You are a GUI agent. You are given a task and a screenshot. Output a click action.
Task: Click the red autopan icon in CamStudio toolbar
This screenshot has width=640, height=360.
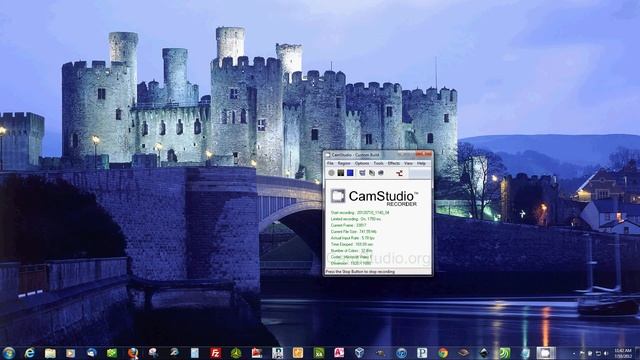click(x=400, y=173)
